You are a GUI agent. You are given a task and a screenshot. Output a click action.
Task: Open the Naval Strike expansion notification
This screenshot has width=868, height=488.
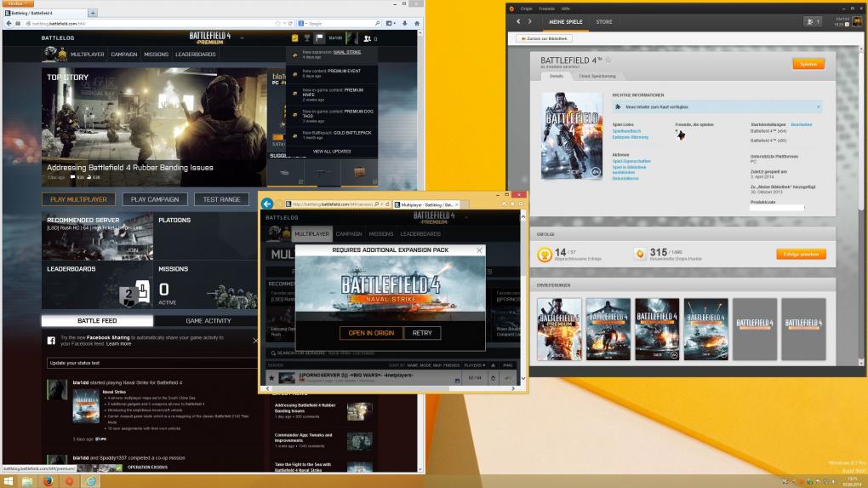[x=332, y=55]
